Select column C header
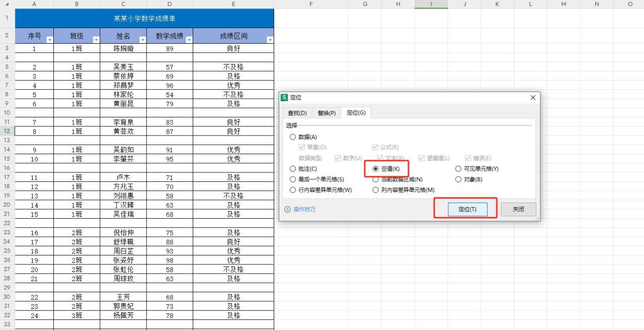644x330 pixels. [123, 4]
